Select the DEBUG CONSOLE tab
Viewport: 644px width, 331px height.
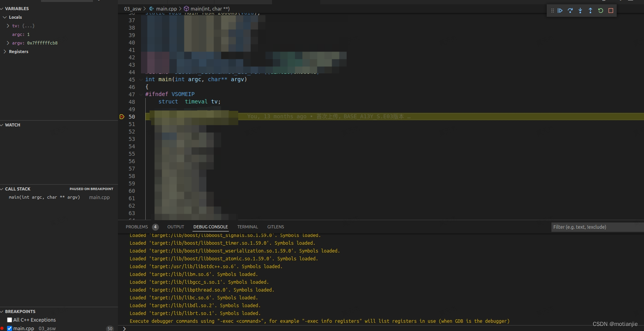pos(211,227)
